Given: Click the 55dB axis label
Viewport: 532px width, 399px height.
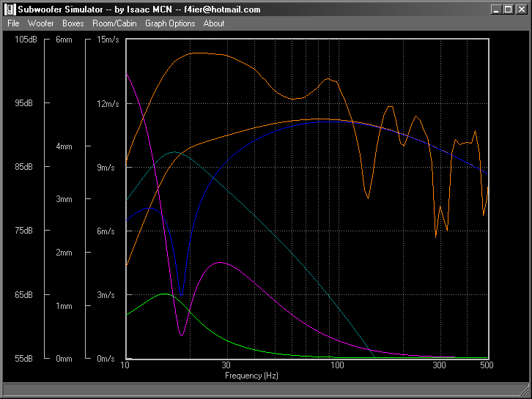Looking at the screenshot, I should pyautogui.click(x=23, y=359).
